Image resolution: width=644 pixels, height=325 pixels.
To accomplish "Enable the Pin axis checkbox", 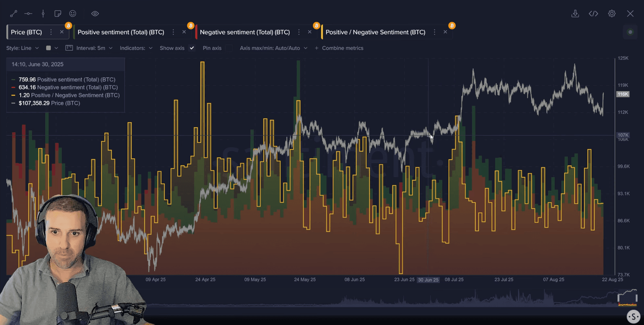I will coord(229,48).
